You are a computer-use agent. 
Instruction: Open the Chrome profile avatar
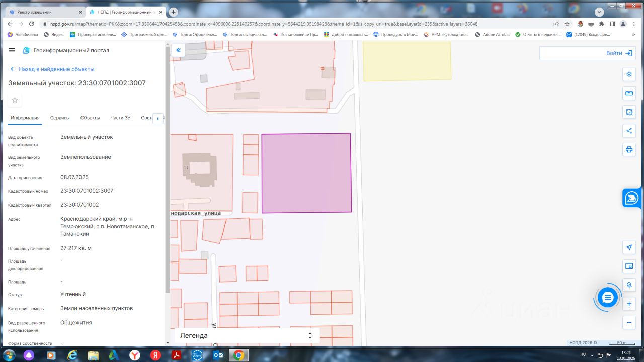pyautogui.click(x=623, y=24)
